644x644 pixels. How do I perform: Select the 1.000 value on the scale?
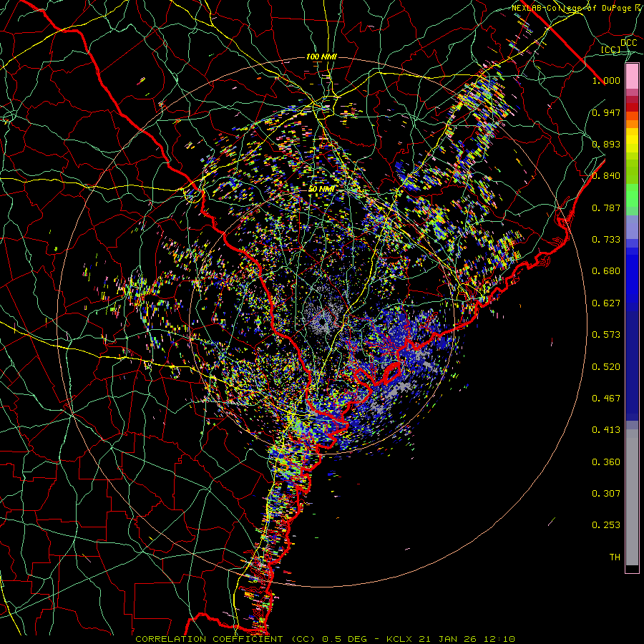606,80
